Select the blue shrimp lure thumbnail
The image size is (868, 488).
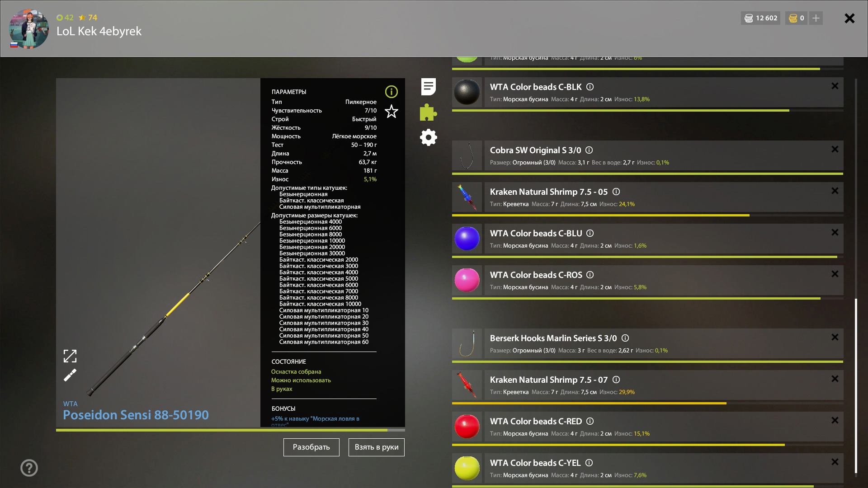click(467, 197)
